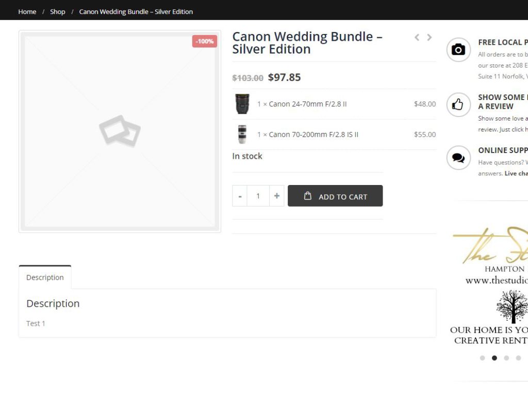
Task: Open Canon 24-70mm lens thumbnail
Action: 242,104
